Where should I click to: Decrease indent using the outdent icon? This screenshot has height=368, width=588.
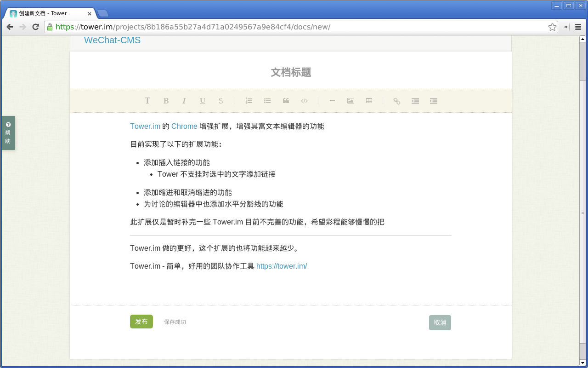pos(415,101)
